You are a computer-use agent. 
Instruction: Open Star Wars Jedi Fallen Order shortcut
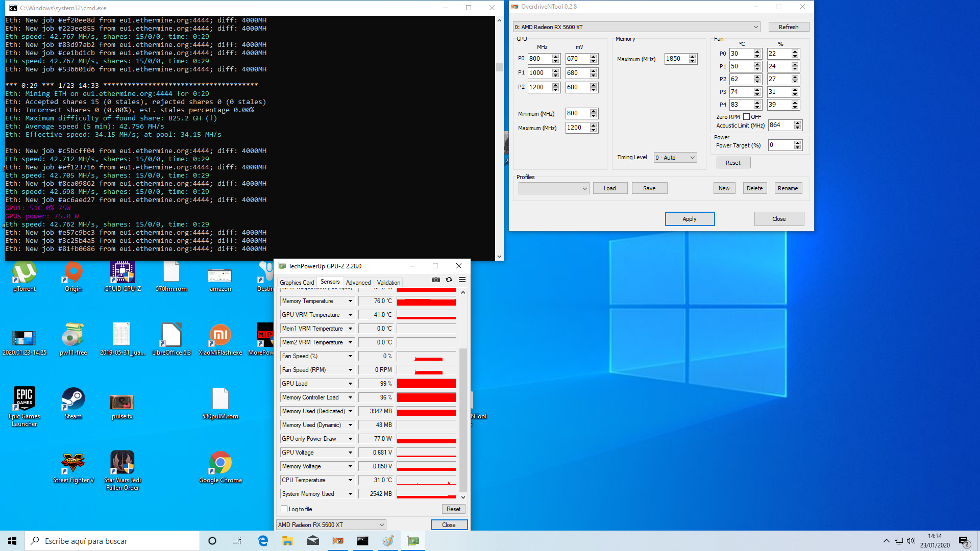(x=122, y=470)
